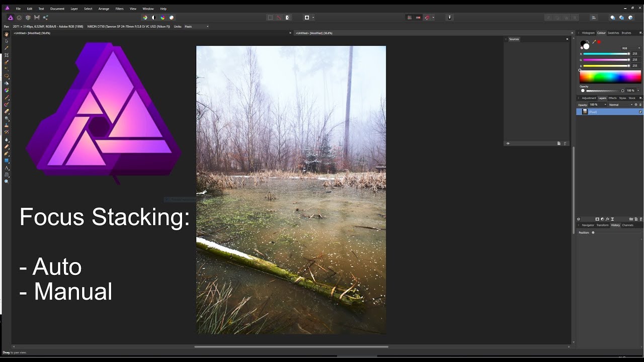Select the View (hand) tool
The image size is (644, 362).
click(7, 34)
